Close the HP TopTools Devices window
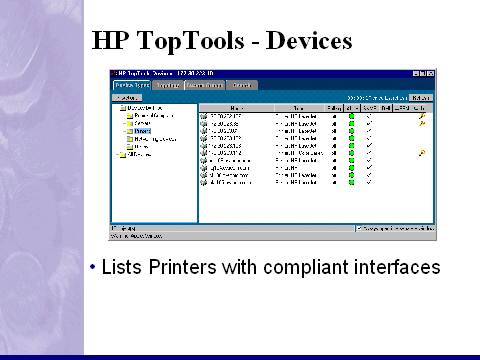Screen dimensions: 480x360 (x=431, y=73)
